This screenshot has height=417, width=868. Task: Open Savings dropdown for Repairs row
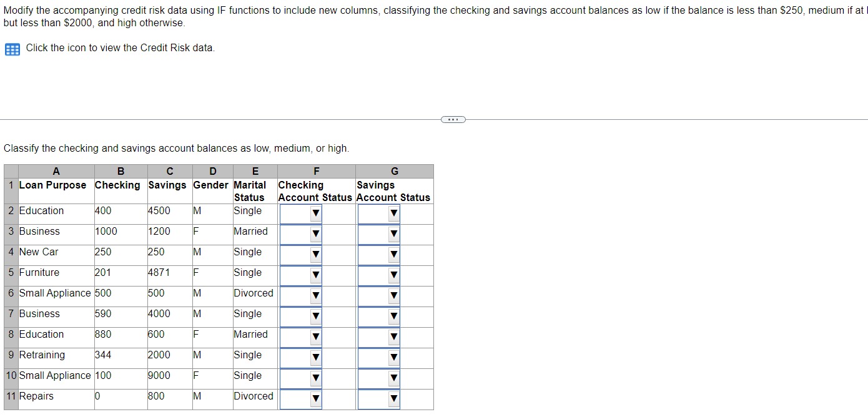393,398
